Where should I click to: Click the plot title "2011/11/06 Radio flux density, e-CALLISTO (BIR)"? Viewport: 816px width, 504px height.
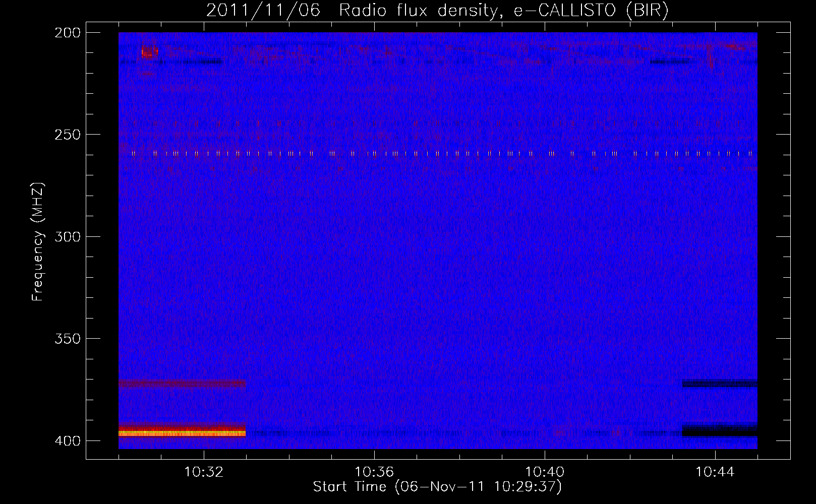click(x=437, y=11)
